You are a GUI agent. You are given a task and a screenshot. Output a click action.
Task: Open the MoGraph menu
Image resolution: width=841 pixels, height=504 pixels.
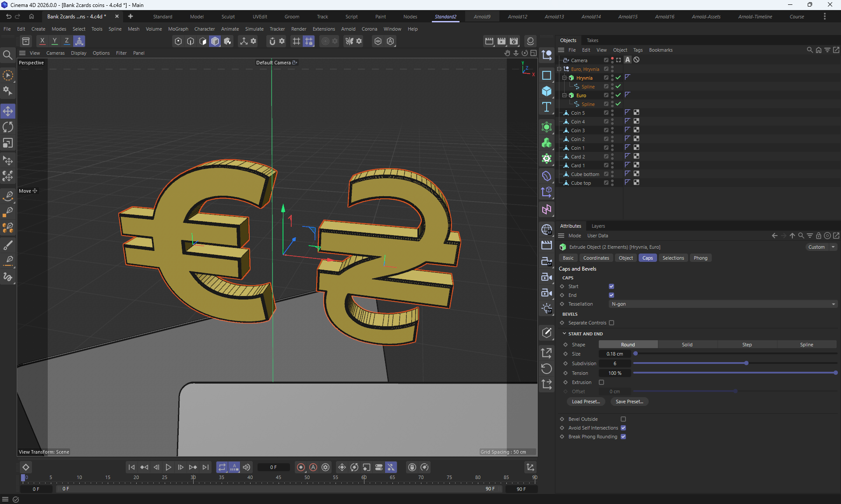pos(178,29)
